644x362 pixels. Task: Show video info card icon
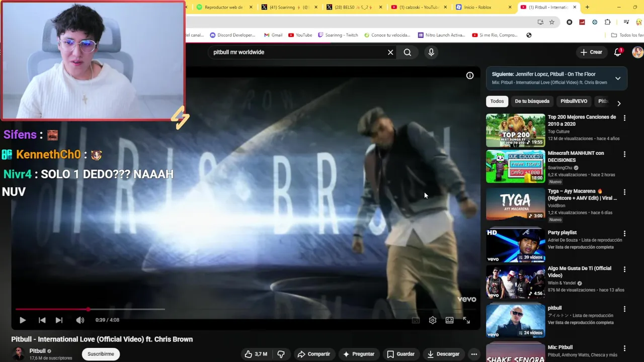[x=470, y=75]
